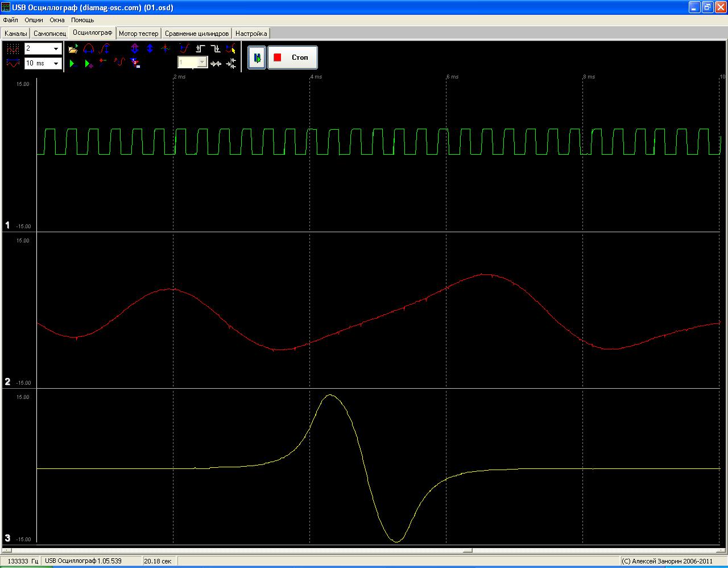Screen dimensions: 728x568
Task: Open the channel count dropdown showing 2
Action: pos(43,49)
